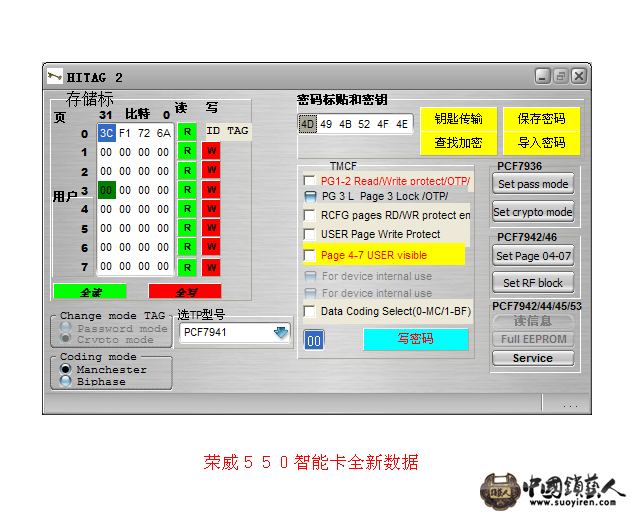This screenshot has width=633, height=519.
Task: Toggle PG 3 L Page 3 Lock checkbox
Action: point(310,197)
